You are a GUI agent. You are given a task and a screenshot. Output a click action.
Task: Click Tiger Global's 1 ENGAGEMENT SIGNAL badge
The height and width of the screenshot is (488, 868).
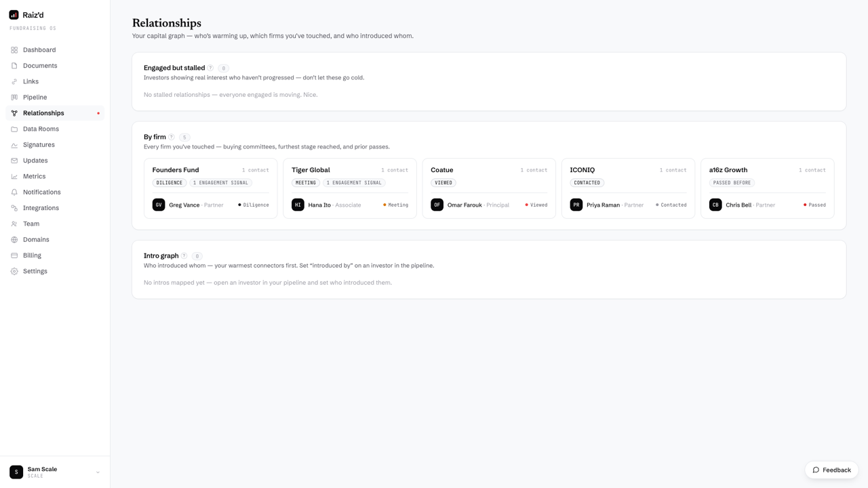click(354, 183)
